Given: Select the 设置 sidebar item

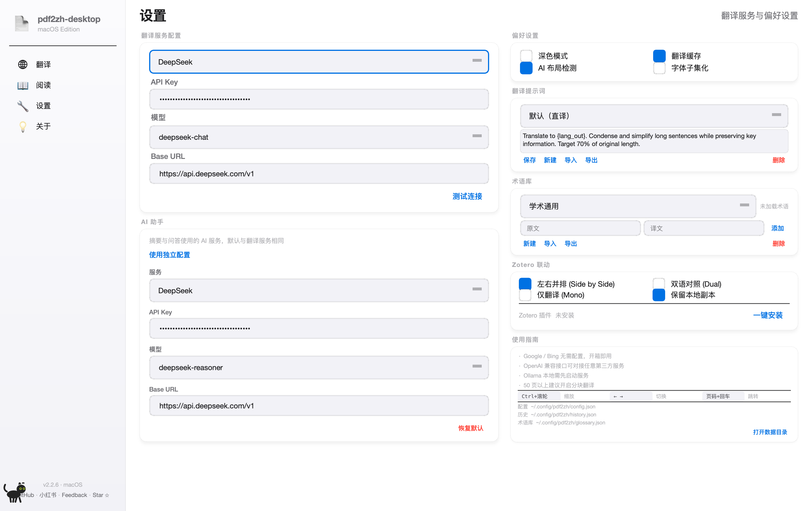Looking at the screenshot, I should tap(43, 105).
